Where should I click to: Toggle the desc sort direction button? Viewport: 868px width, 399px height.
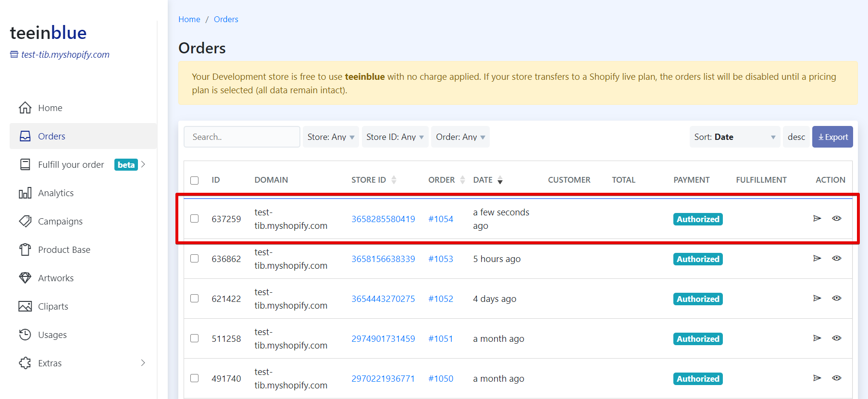pos(796,137)
